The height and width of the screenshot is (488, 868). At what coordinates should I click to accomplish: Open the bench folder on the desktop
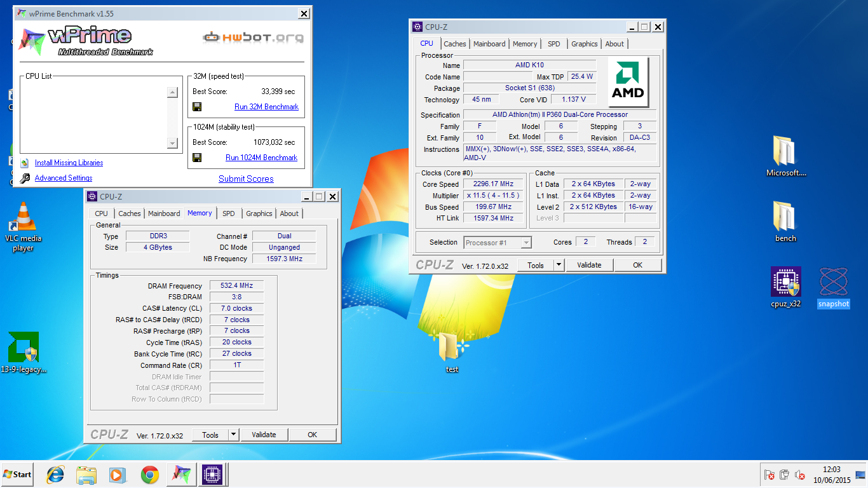click(786, 222)
